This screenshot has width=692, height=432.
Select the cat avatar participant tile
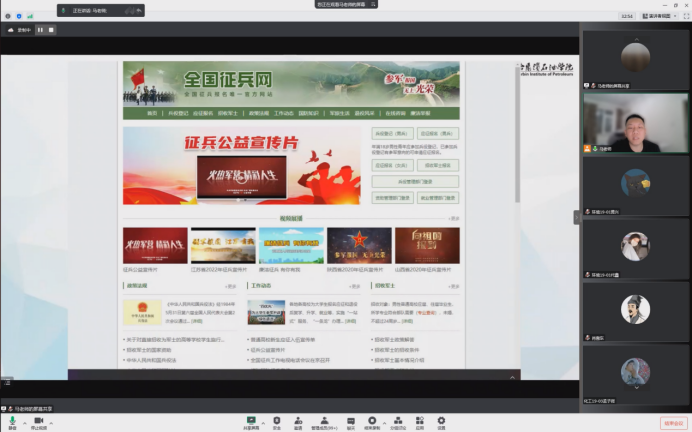[636, 185]
